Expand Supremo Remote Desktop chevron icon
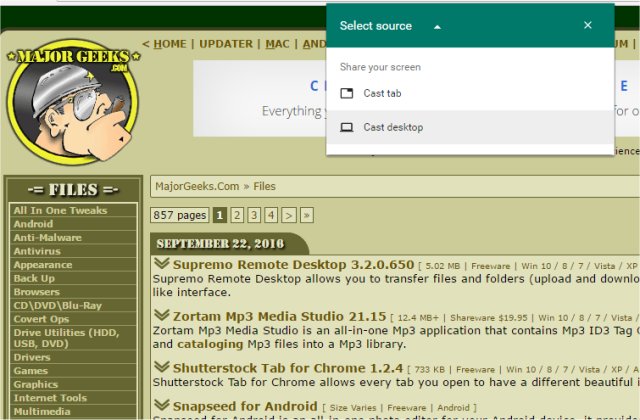 [x=162, y=263]
